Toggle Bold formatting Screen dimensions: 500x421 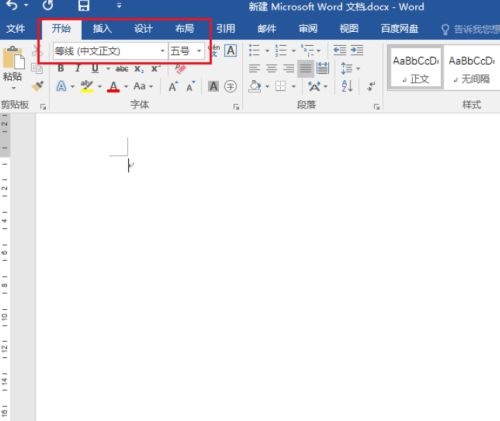[x=61, y=69]
